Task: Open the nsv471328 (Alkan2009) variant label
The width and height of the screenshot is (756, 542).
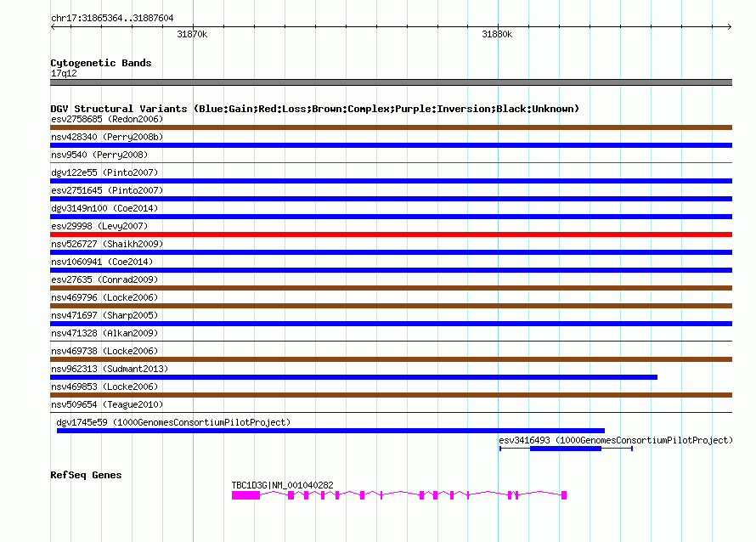Action: [104, 333]
